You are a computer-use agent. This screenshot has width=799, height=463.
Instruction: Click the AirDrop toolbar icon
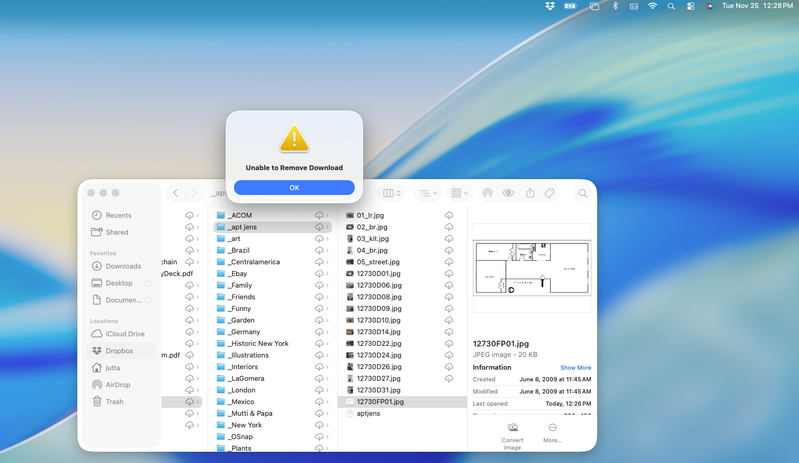point(488,193)
